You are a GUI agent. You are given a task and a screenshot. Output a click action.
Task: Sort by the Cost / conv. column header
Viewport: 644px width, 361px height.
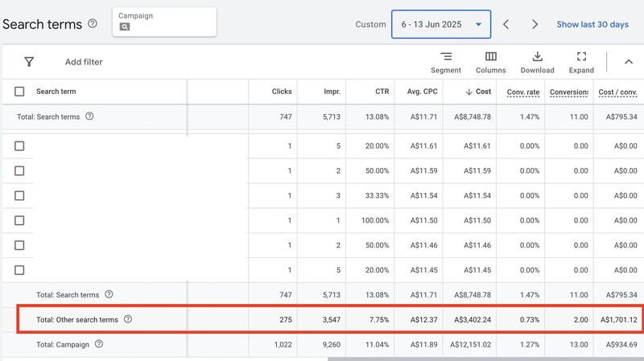617,92
